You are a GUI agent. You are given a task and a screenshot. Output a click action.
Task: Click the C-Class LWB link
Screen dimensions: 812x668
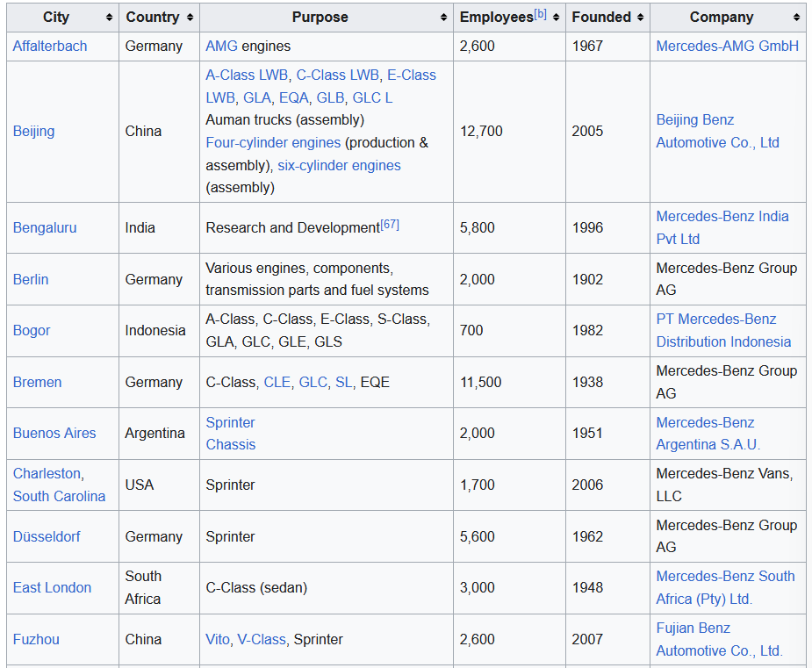point(337,75)
